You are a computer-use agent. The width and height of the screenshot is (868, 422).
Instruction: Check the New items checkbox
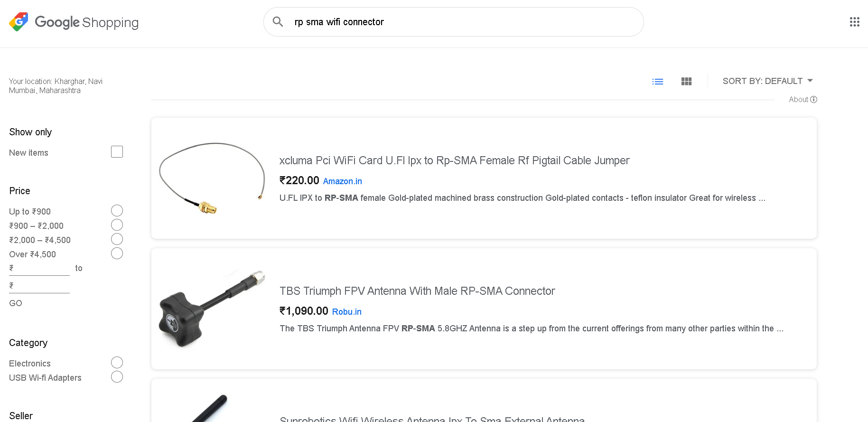click(117, 152)
